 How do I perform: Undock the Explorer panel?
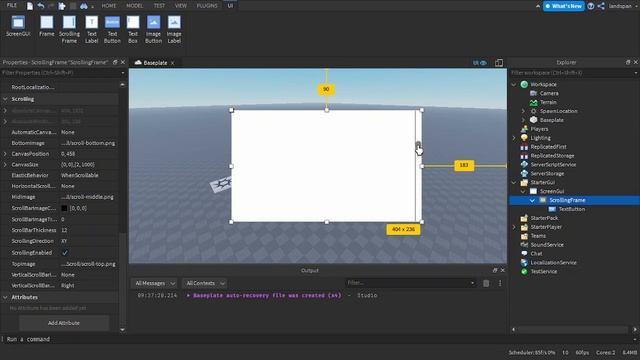pos(628,62)
